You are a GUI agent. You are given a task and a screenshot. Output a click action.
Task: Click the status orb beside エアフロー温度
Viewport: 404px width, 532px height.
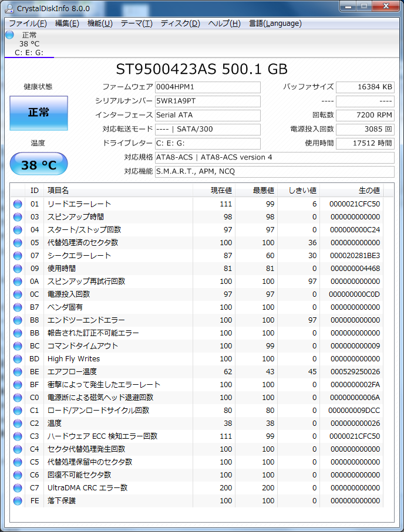[x=18, y=372]
